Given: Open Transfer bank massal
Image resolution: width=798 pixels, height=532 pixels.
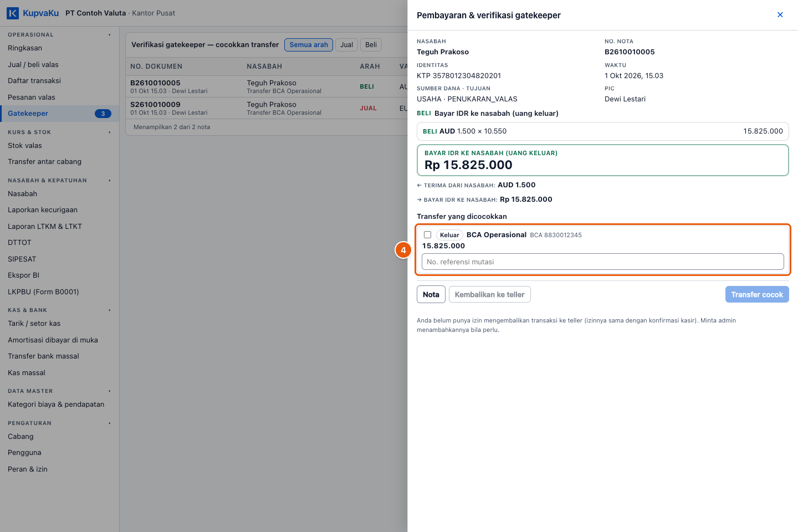Looking at the screenshot, I should (x=59, y=356).
